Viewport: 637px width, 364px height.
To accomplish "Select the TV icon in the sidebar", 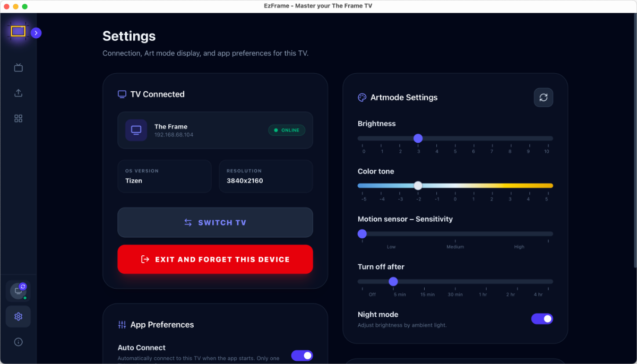I will (x=18, y=67).
